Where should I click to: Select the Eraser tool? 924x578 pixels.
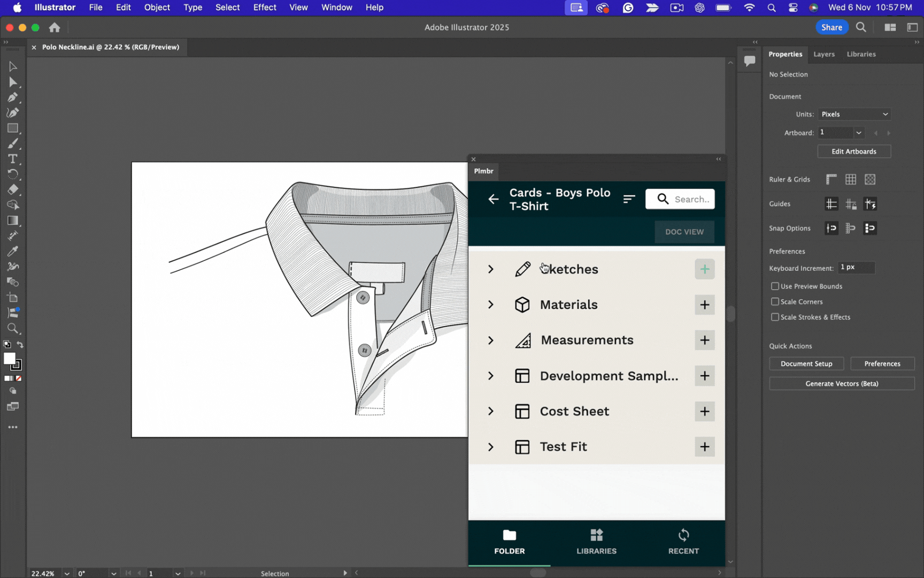(x=13, y=189)
